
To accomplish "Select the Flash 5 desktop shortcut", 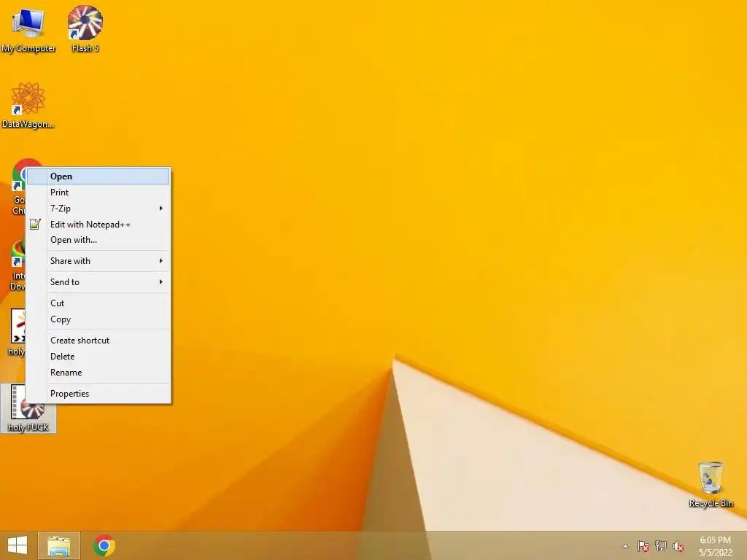I will (x=85, y=28).
